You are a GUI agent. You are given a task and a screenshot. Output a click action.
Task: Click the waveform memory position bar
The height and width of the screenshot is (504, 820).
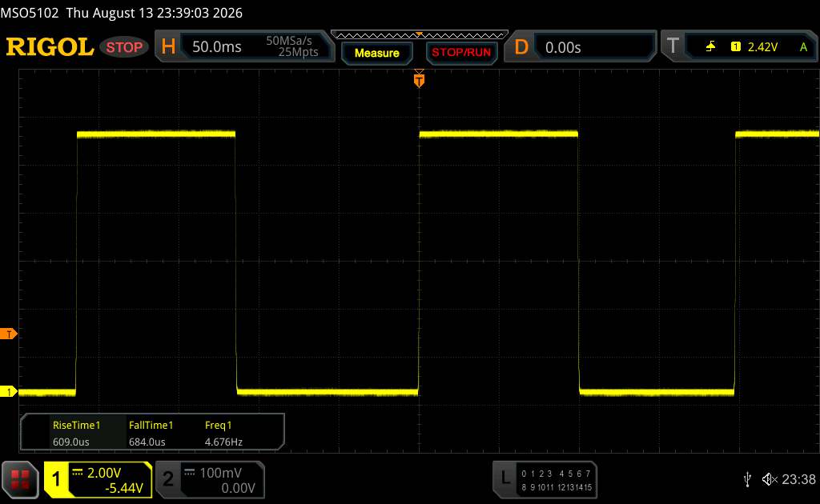[420, 35]
